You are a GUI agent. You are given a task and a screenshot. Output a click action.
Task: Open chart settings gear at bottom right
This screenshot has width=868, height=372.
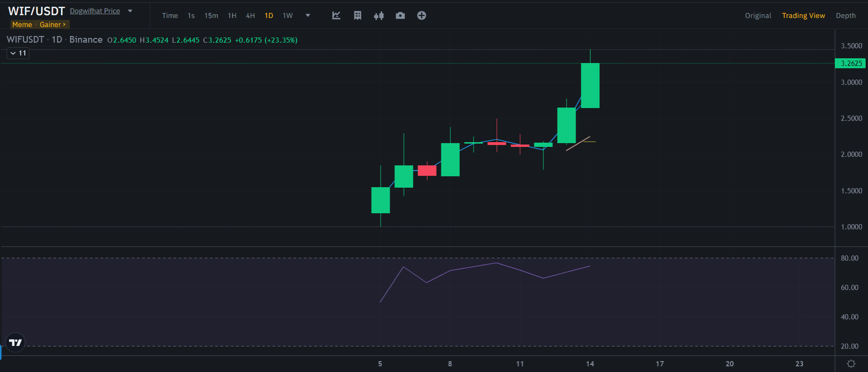[x=851, y=364]
